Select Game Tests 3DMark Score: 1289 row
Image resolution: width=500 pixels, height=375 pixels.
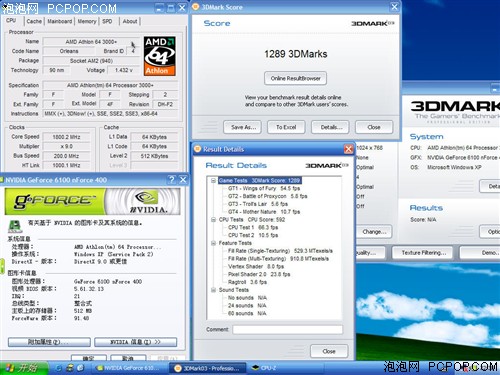260,180
